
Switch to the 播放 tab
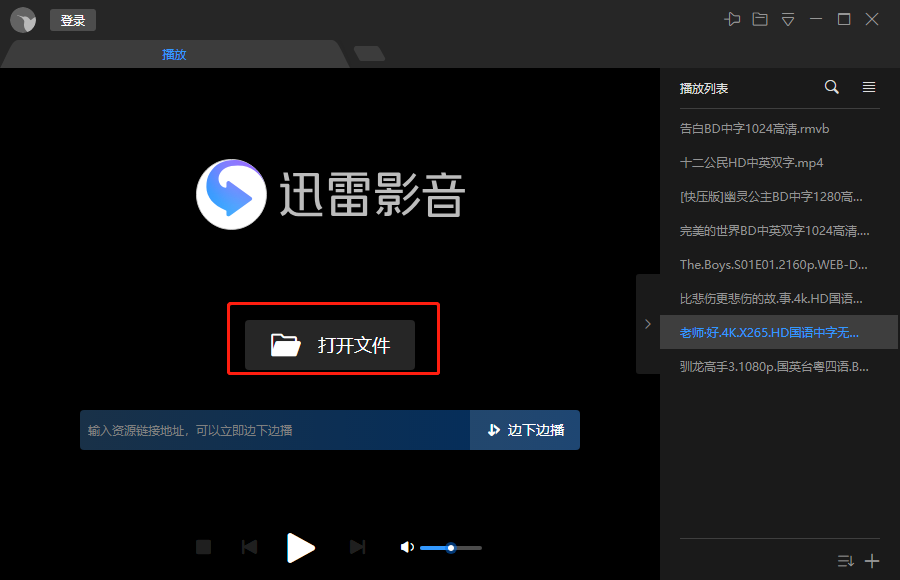pos(174,54)
